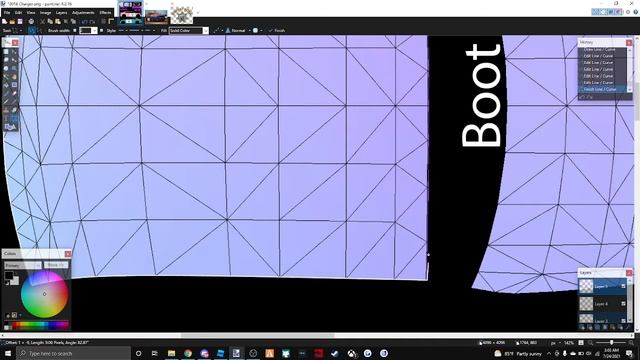This screenshot has width=640, height=360.
Task: Click the Windows Start button
Action: click(x=7, y=353)
